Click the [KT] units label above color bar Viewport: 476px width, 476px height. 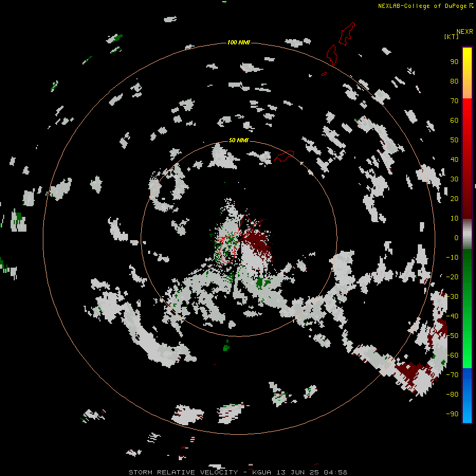(x=451, y=36)
